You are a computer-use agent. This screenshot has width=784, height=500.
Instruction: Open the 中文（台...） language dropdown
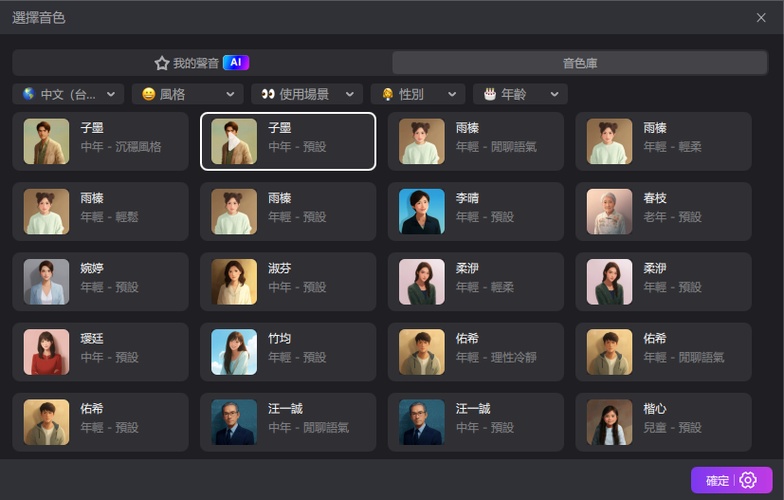(x=68, y=94)
